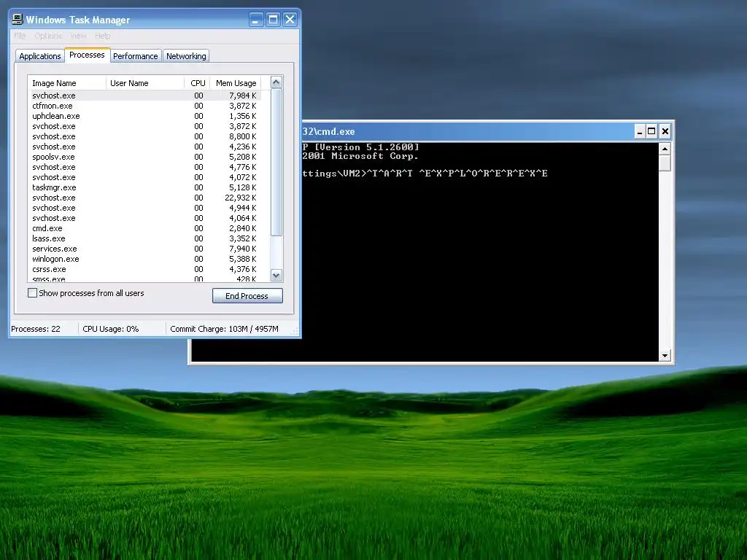Click the CPU Usage: 0% status entry
The width and height of the screenshot is (747, 560).
click(x=111, y=329)
